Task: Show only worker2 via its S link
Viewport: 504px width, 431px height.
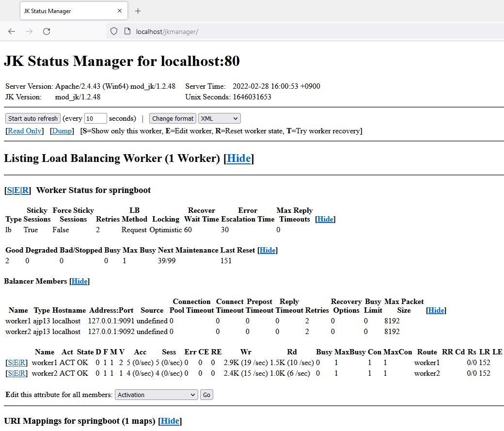Action: pos(10,373)
